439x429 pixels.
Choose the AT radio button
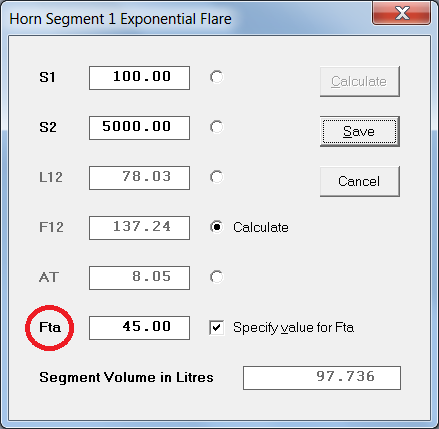[217, 277]
